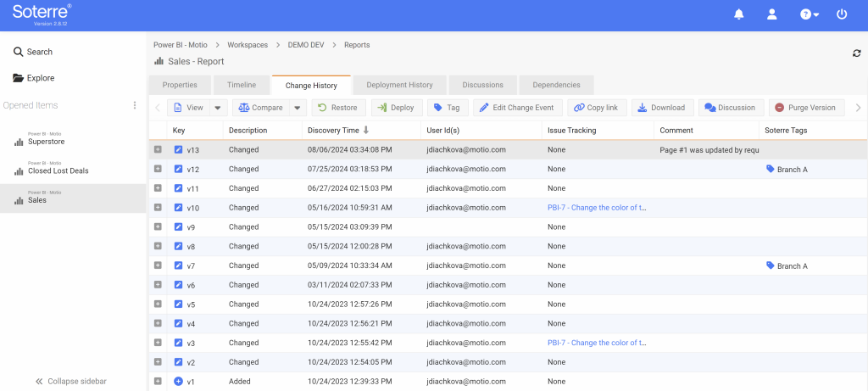868x391 pixels.
Task: Click the Restore button
Action: 338,108
